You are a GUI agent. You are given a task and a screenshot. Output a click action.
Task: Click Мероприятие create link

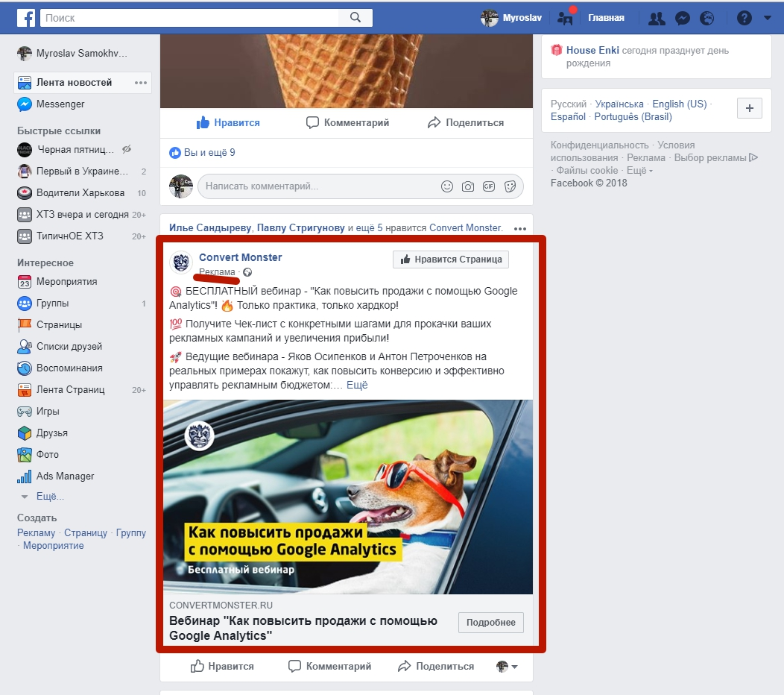pyautogui.click(x=54, y=545)
